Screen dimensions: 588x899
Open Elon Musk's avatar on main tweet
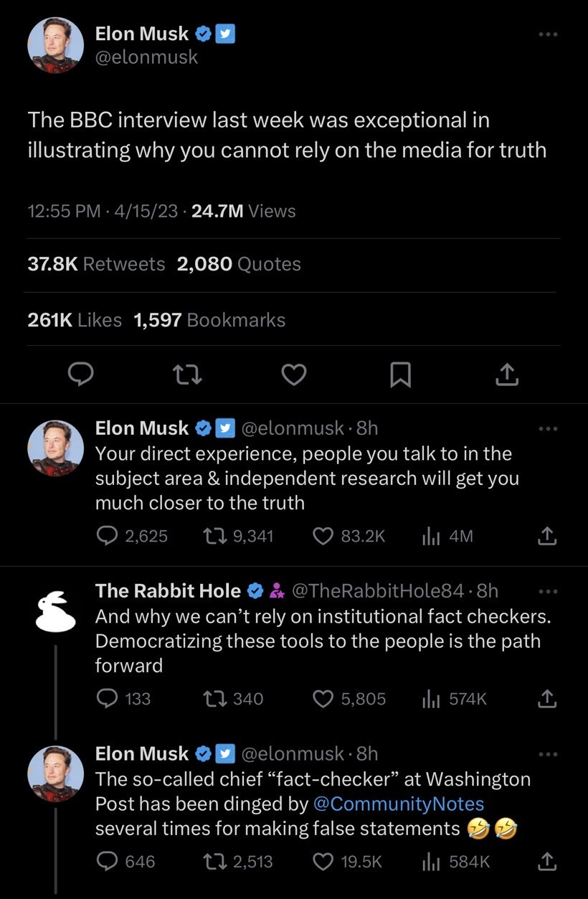pyautogui.click(x=56, y=45)
